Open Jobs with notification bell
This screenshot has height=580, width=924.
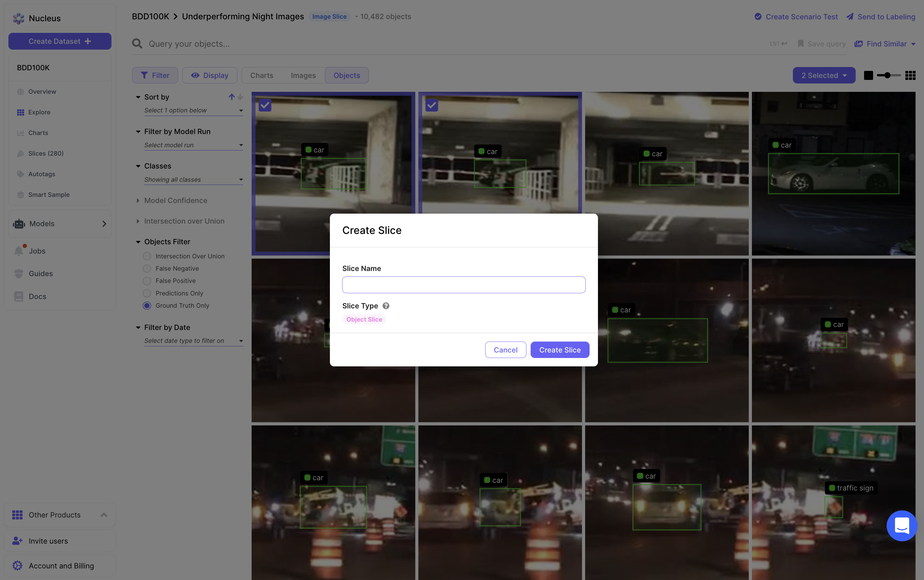coord(37,251)
